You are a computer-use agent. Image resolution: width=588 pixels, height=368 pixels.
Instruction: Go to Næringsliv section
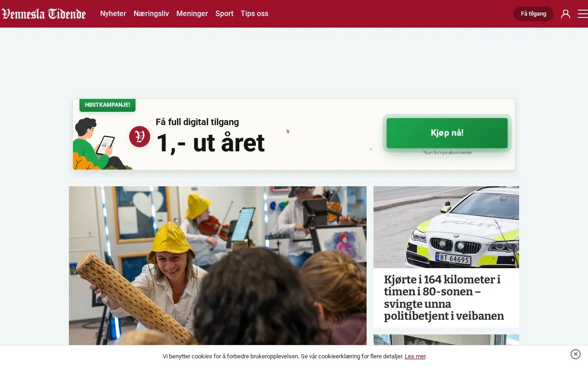pyautogui.click(x=151, y=14)
